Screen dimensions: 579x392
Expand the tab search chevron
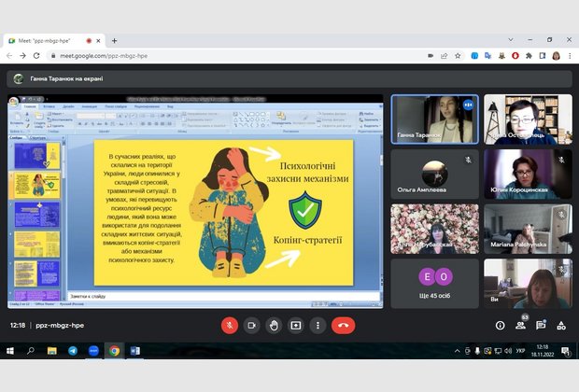pyautogui.click(x=511, y=39)
